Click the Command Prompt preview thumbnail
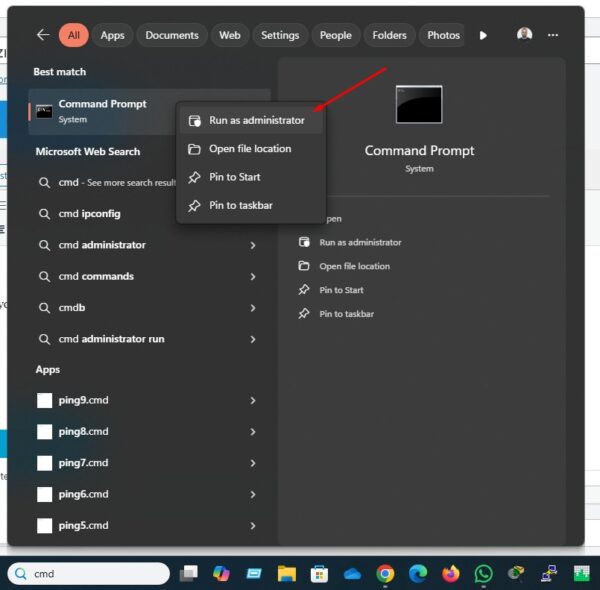This screenshot has width=600, height=590. tap(419, 104)
